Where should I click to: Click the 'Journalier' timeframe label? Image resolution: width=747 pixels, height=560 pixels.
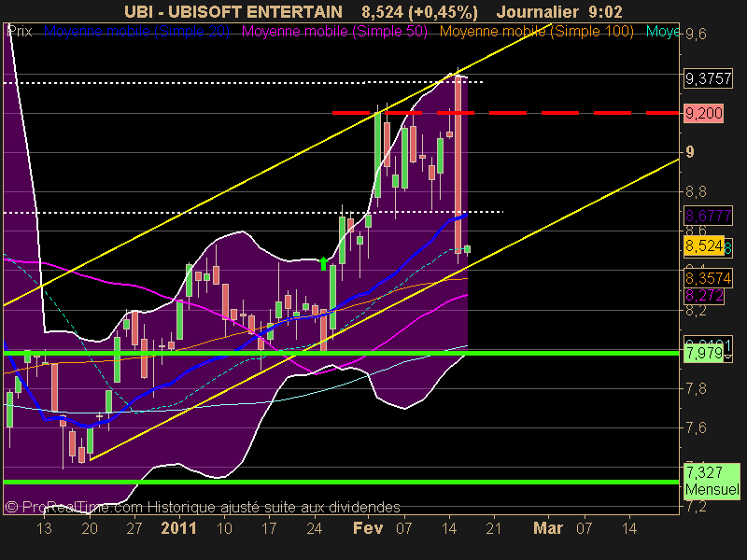coord(538,11)
